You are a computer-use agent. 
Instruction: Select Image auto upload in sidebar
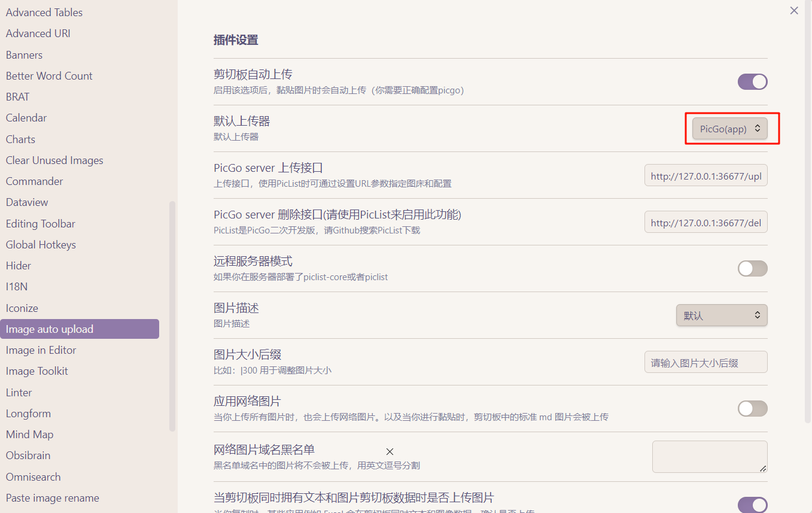coord(50,329)
